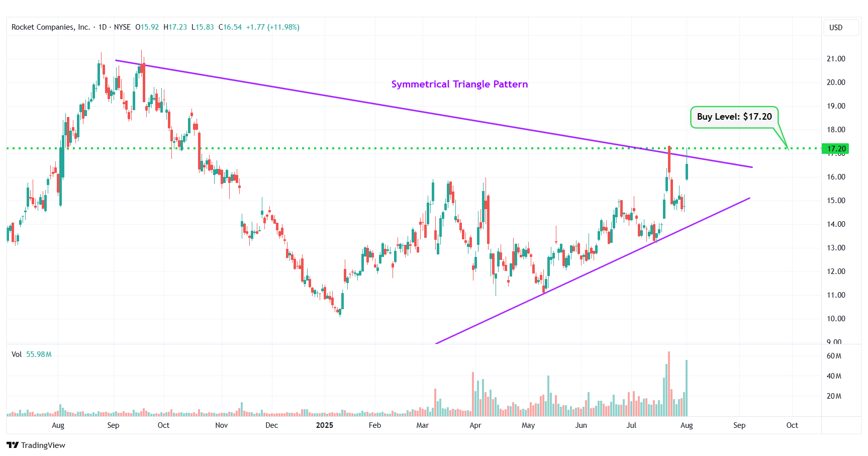868x456 pixels.
Task: Click the Apr label on time axis
Action: (475, 425)
